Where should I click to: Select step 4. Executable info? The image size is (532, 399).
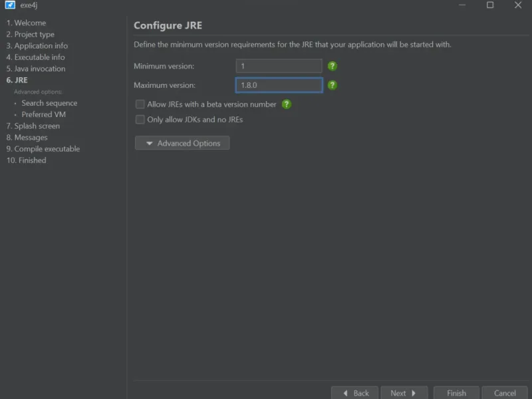click(x=36, y=57)
